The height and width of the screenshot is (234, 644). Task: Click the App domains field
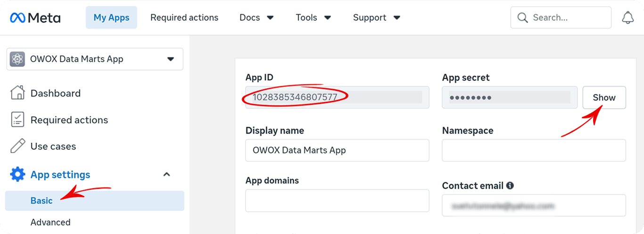click(x=337, y=201)
